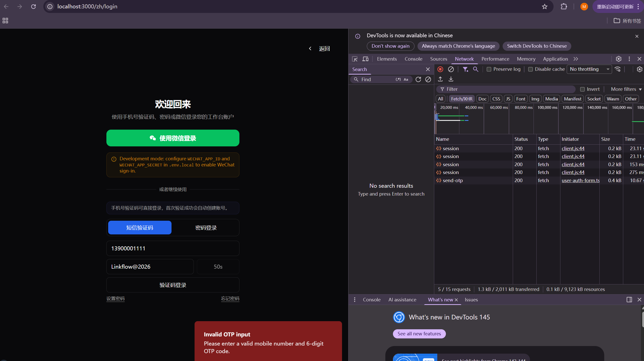Open network panel settings gear
Image resolution: width=644 pixels, height=361 pixels.
639,69
